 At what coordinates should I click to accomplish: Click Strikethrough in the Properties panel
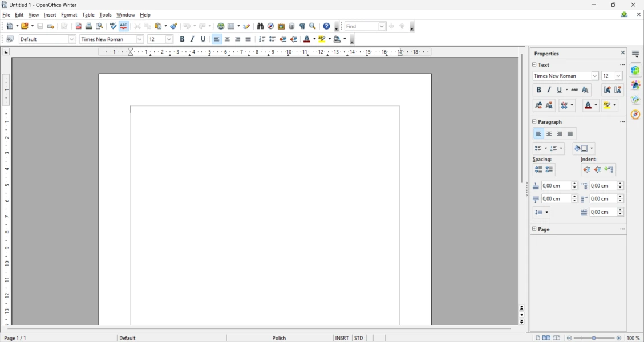pyautogui.click(x=574, y=90)
